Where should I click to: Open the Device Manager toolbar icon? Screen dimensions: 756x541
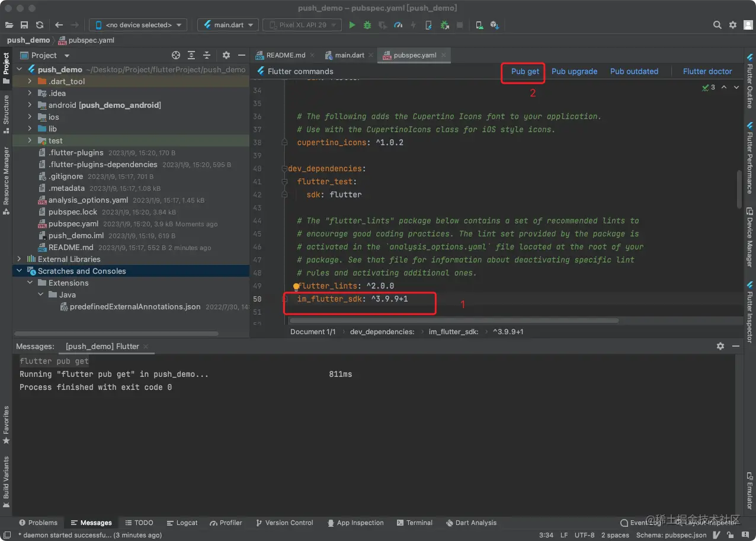pyautogui.click(x=479, y=25)
